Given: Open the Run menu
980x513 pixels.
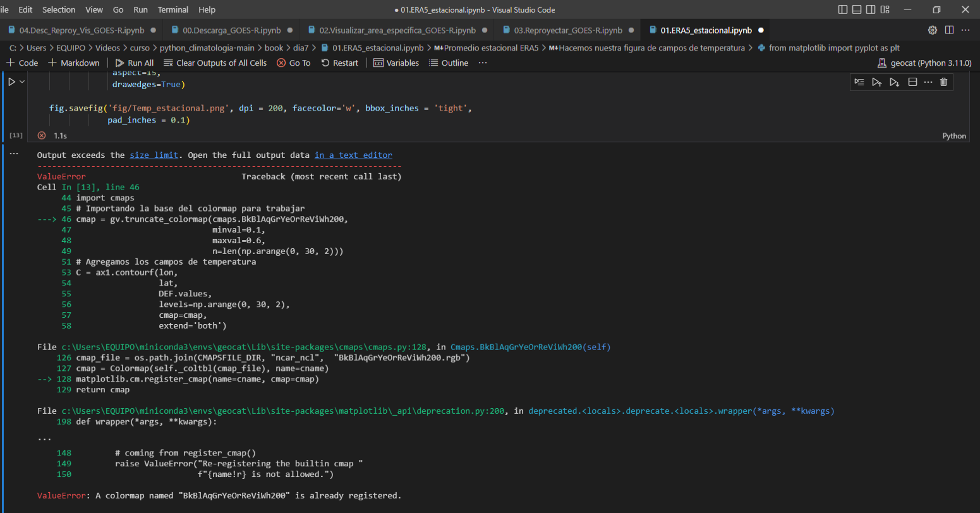Looking at the screenshot, I should [x=140, y=9].
